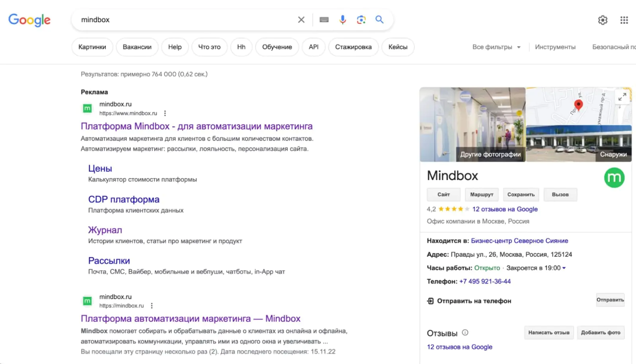Click the magnifying glass search button
Screen dimensions: 636x364
pos(379,19)
